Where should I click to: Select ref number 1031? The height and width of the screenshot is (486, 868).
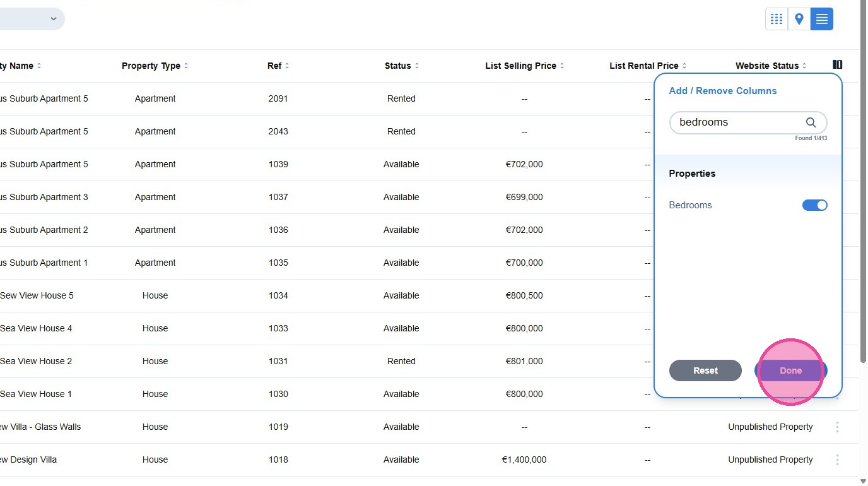[278, 361]
